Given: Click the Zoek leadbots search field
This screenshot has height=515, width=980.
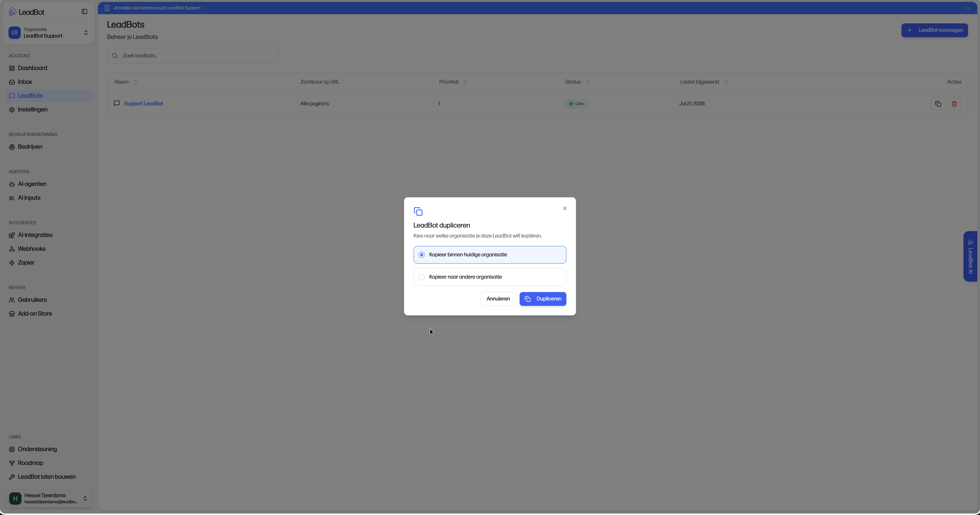Looking at the screenshot, I should pos(193,56).
